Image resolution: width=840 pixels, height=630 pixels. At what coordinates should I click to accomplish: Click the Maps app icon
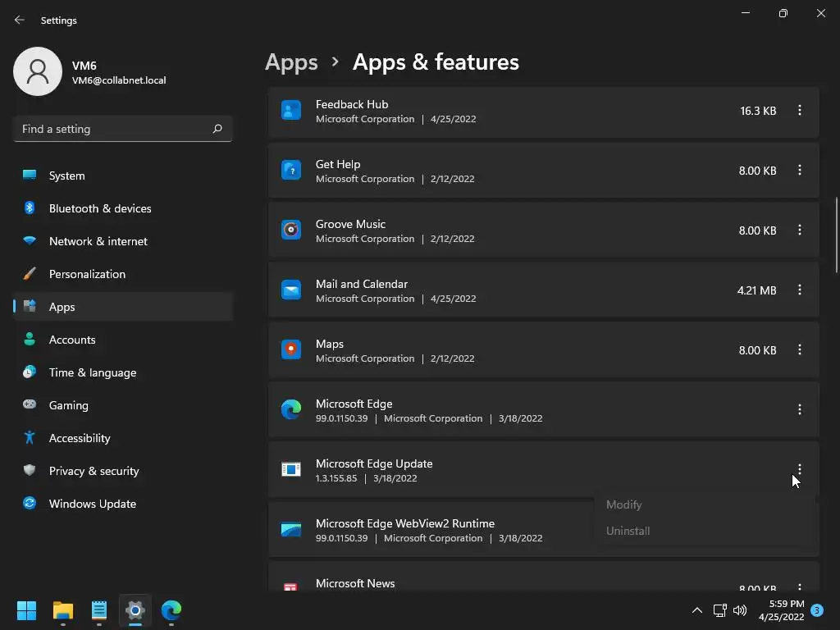coord(291,350)
